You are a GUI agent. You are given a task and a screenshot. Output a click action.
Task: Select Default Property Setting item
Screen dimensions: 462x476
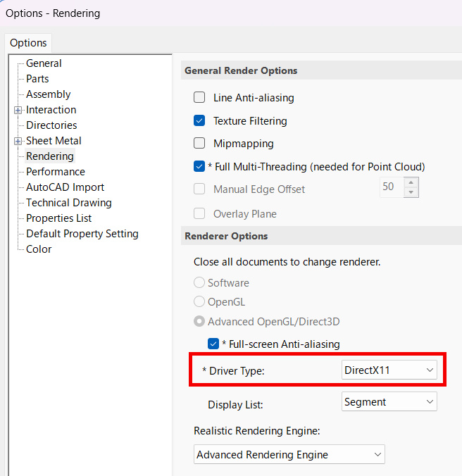click(x=82, y=234)
